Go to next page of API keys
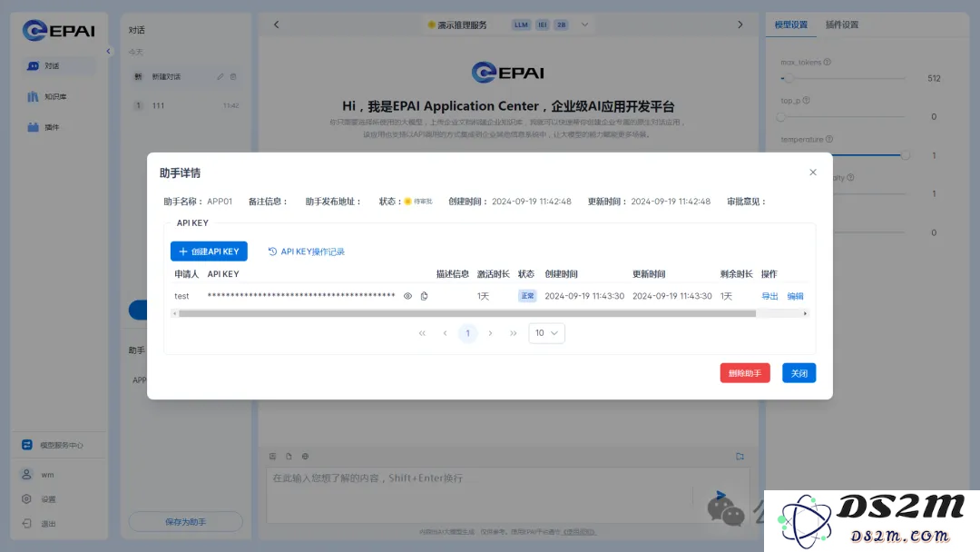Image resolution: width=980 pixels, height=552 pixels. [x=491, y=333]
